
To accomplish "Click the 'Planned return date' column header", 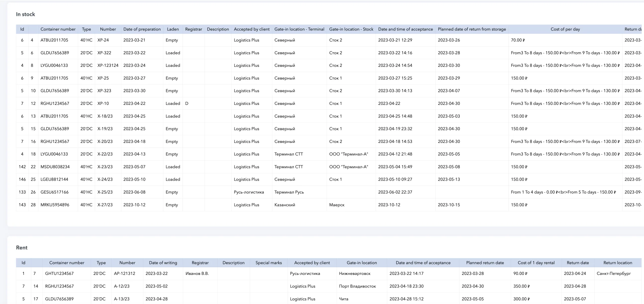I will 485,263.
